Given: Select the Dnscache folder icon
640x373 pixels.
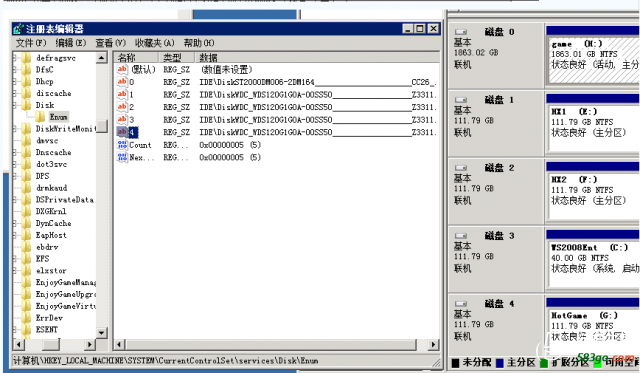Looking at the screenshot, I should 27,153.
